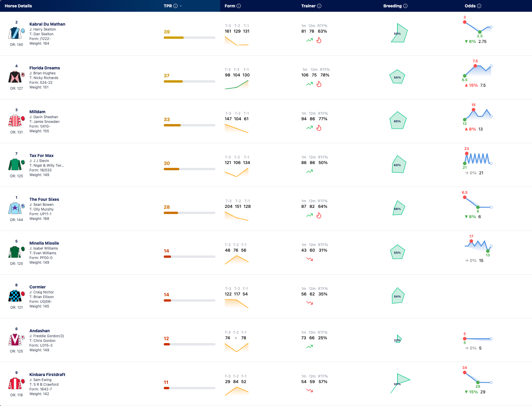Sort by the Horse Details column header
This screenshot has height=406, width=532.
[x=18, y=6]
